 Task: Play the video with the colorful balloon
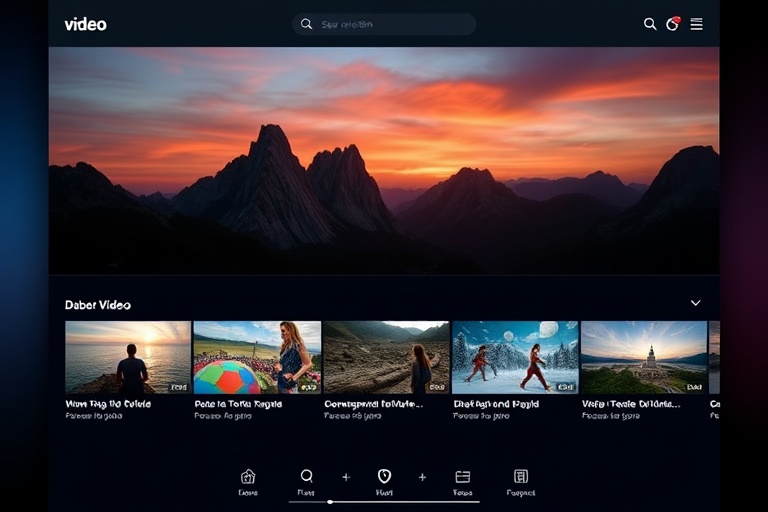(x=257, y=357)
